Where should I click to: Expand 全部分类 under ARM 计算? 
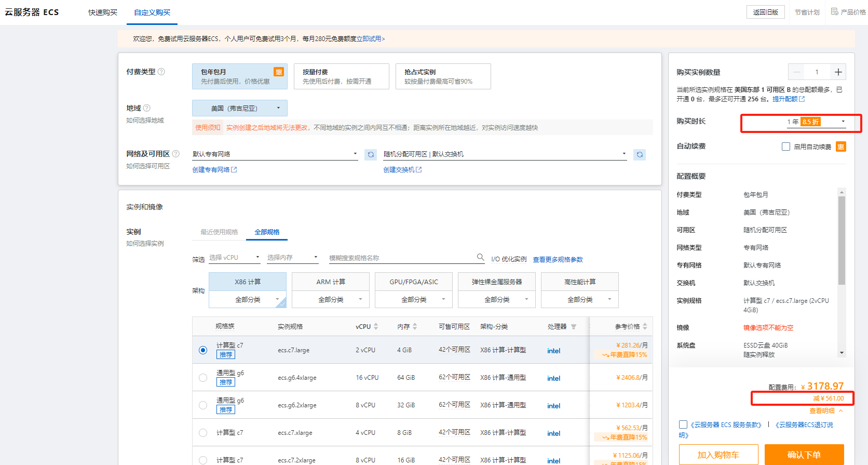click(331, 299)
